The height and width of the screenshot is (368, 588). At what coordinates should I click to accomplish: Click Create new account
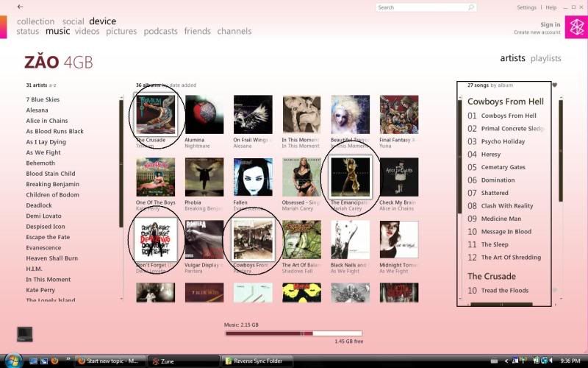(x=537, y=32)
